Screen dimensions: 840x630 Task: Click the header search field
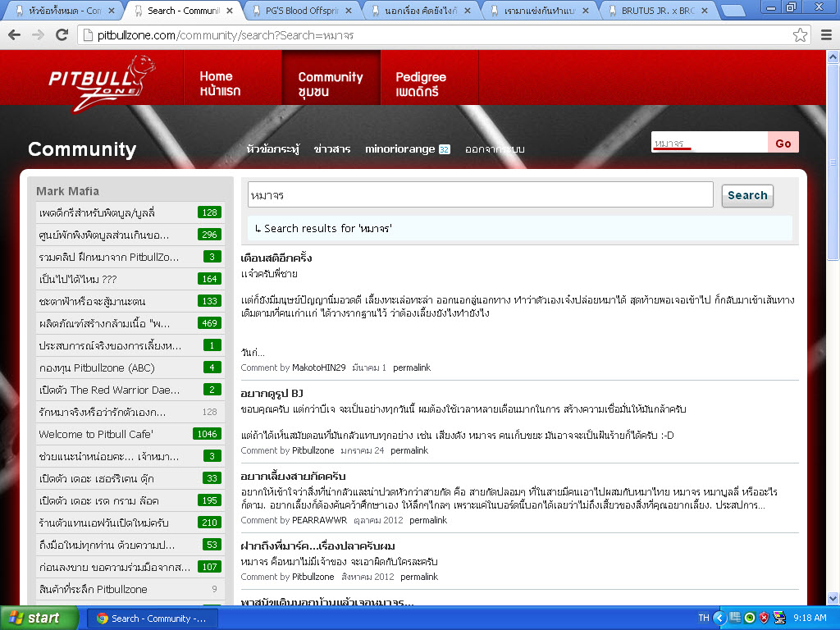click(x=710, y=143)
